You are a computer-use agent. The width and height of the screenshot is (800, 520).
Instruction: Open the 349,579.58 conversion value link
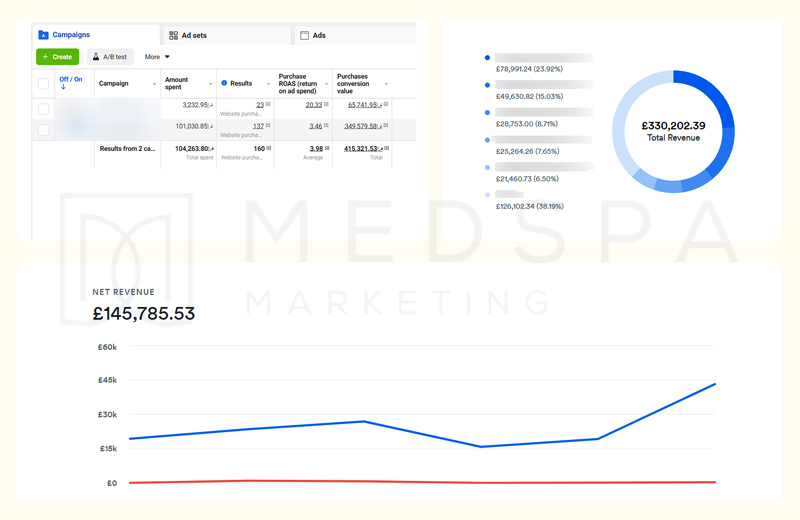point(362,126)
